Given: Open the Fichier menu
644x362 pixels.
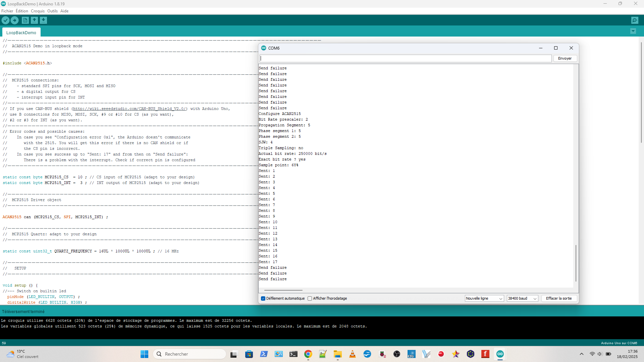Looking at the screenshot, I should point(7,11).
